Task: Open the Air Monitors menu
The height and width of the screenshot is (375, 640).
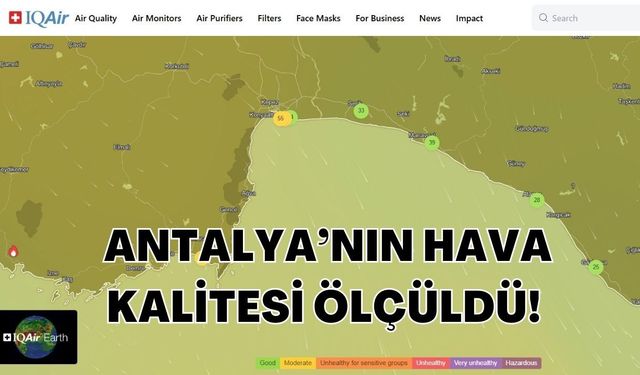Action: [x=156, y=18]
